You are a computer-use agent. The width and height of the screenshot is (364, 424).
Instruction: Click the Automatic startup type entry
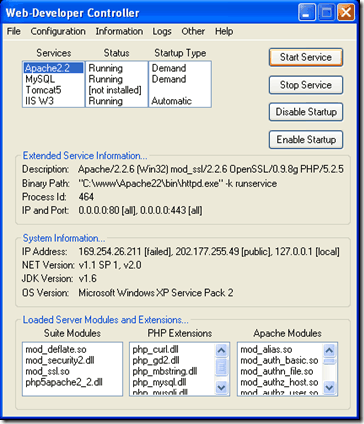[x=172, y=101]
